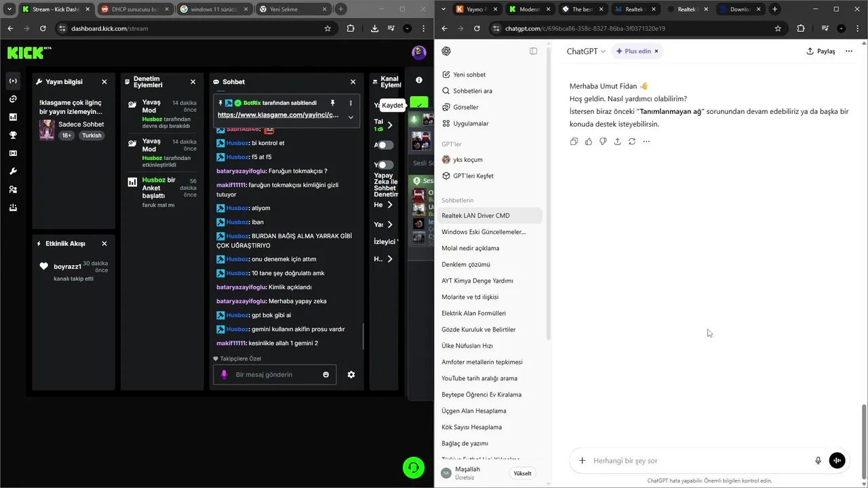This screenshot has width=868, height=488.
Task: Click the Kick profile avatar
Action: (x=419, y=53)
